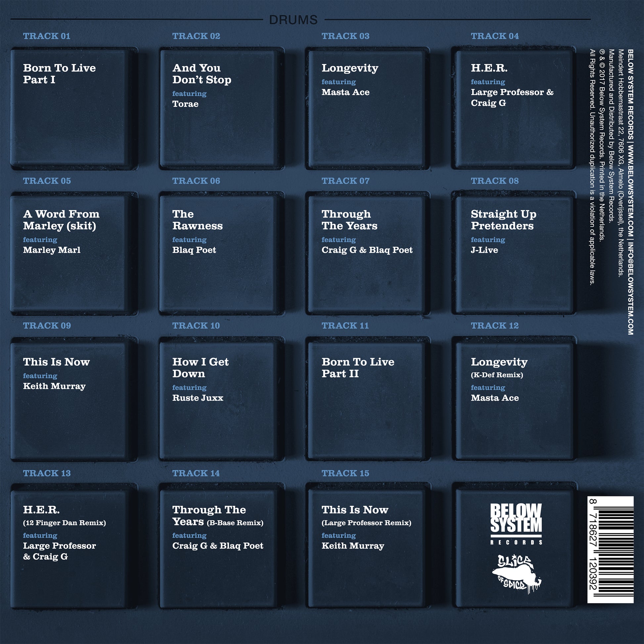Click the Slice of Spice logo
The image size is (644, 644).
[x=516, y=574]
